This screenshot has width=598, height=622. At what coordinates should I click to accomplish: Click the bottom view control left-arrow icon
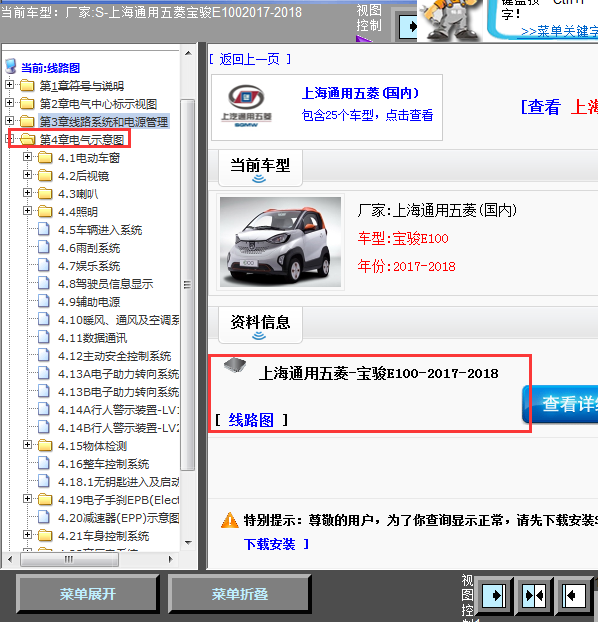pos(574,595)
